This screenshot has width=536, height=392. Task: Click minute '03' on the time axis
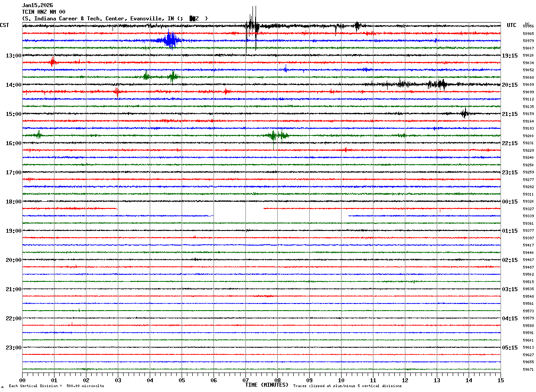click(x=118, y=380)
